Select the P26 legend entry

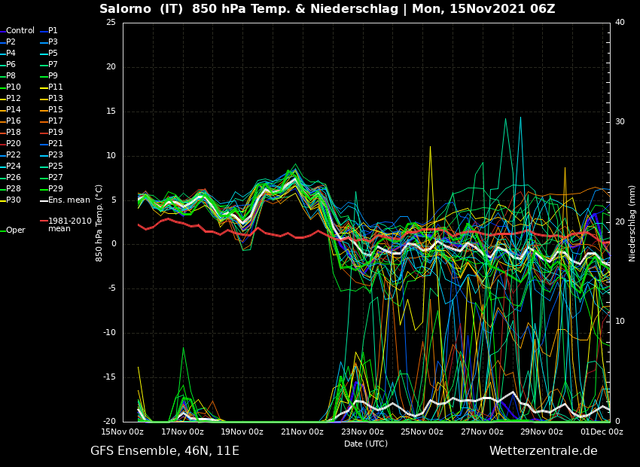click(10, 177)
